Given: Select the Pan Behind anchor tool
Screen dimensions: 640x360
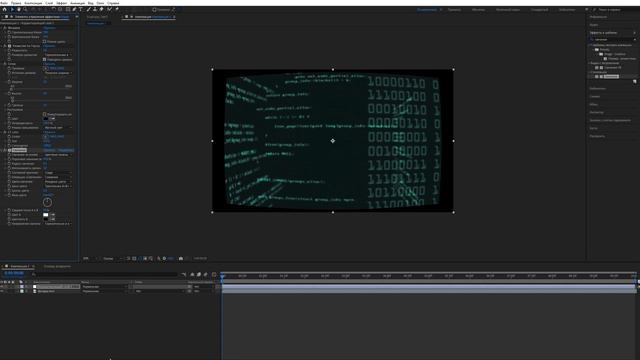Looking at the screenshot, I should [x=60, y=9].
